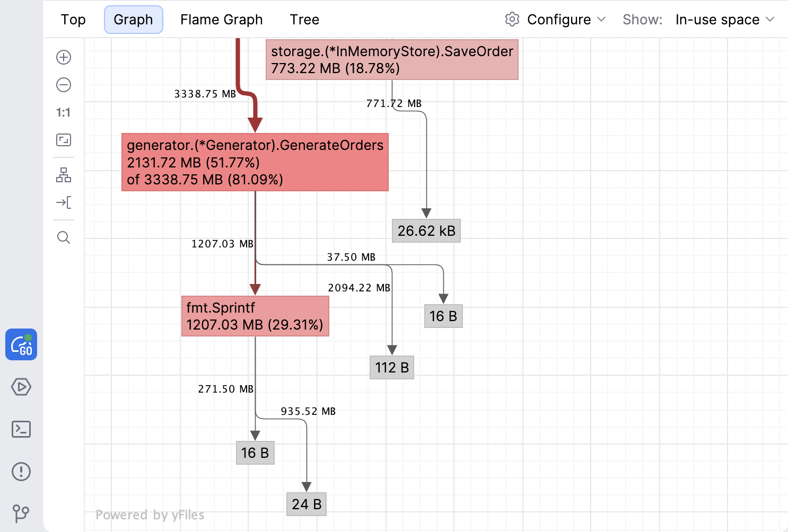Switch to the Top tab
788x532 pixels.
click(x=73, y=20)
